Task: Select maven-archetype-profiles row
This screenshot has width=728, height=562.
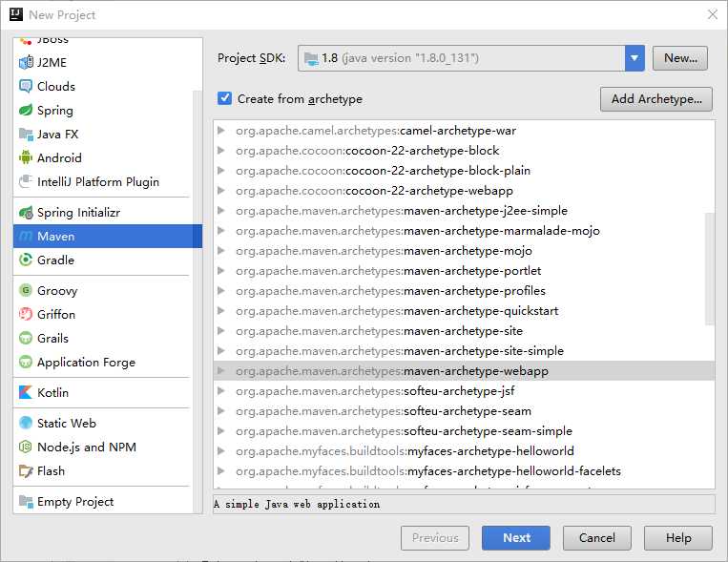Action: pyautogui.click(x=465, y=291)
